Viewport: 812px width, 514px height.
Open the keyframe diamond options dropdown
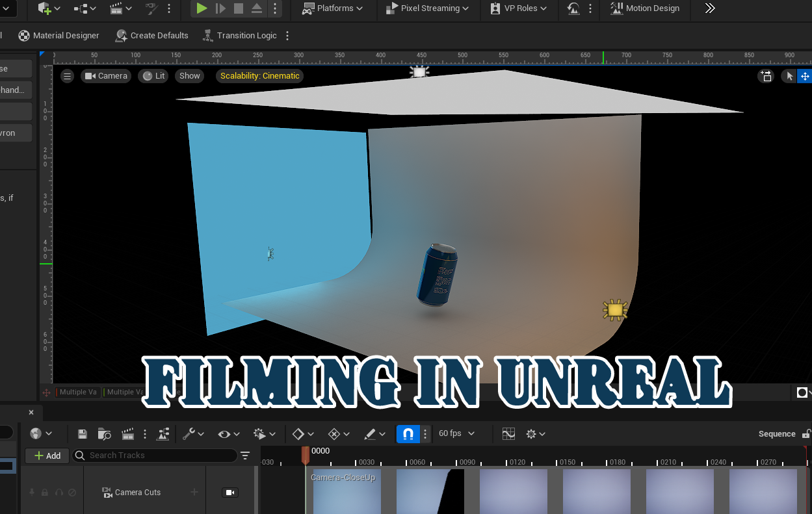pos(303,433)
